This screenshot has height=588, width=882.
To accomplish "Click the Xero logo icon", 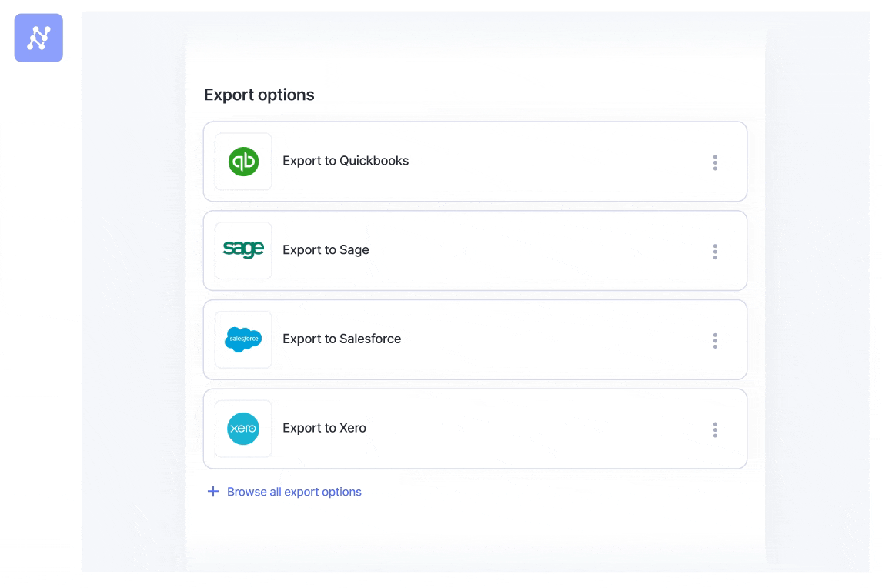I will click(243, 429).
